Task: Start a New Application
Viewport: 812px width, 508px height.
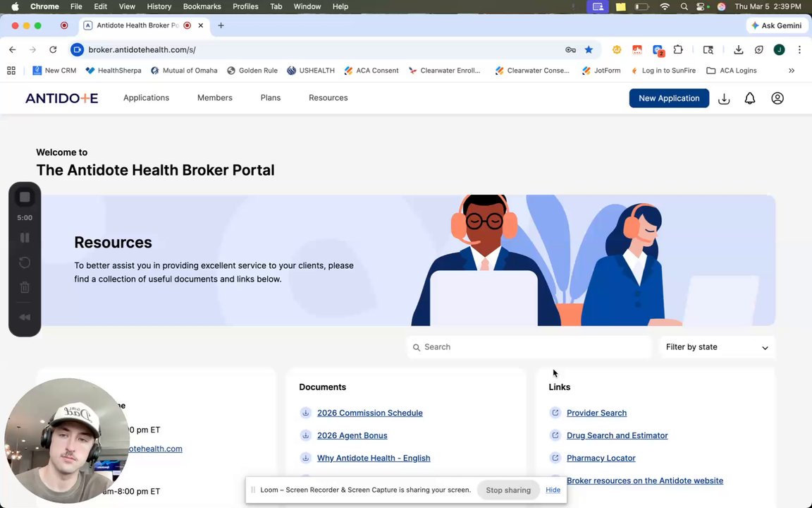Action: (x=668, y=99)
